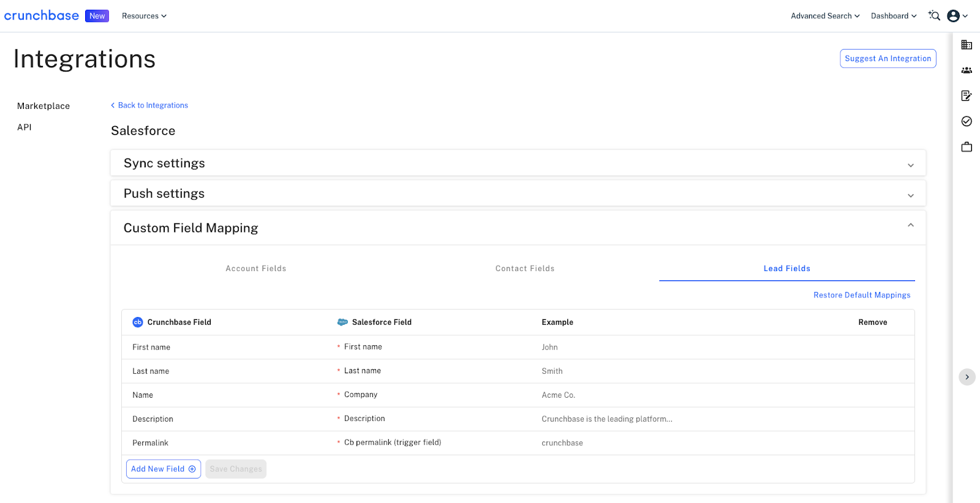Click the Cb permalink (trigger field) entry

click(x=393, y=442)
